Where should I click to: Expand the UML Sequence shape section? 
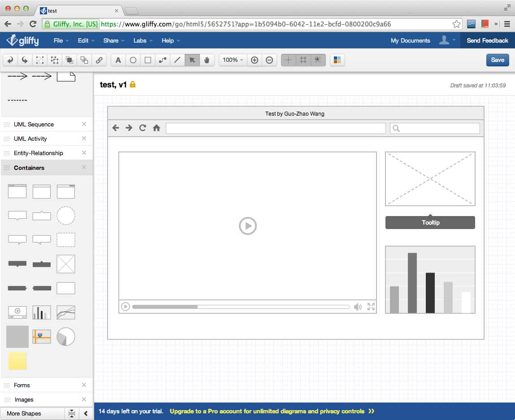(34, 125)
